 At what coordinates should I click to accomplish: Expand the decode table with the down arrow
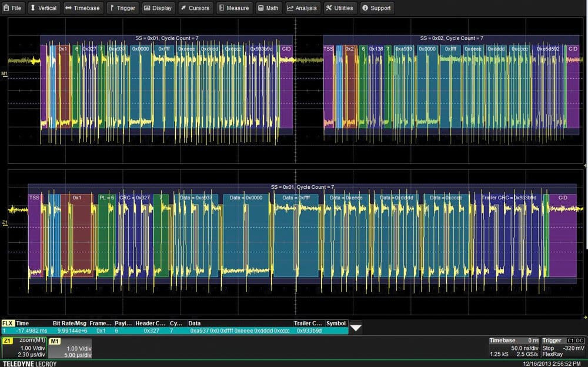click(x=356, y=328)
